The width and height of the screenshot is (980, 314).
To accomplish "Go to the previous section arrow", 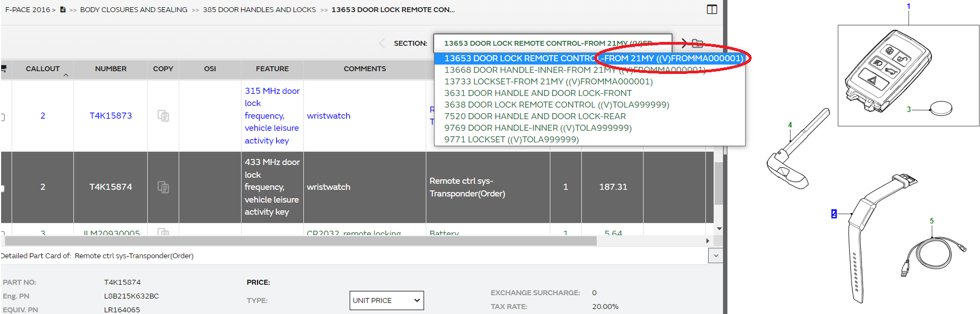I will tap(382, 43).
